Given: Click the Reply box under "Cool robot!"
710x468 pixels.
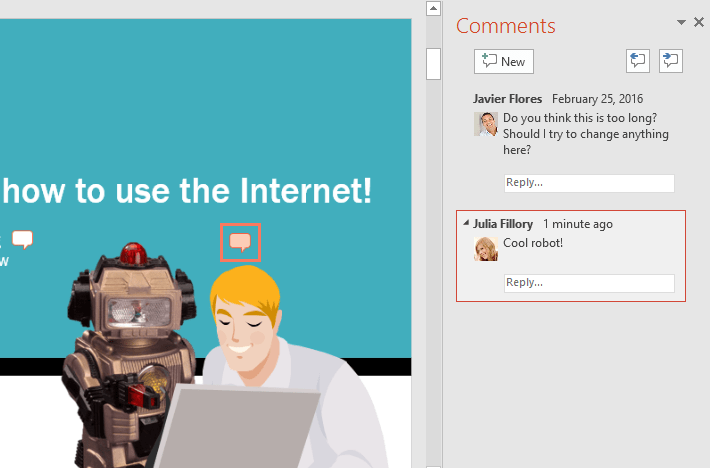Looking at the screenshot, I should (588, 283).
